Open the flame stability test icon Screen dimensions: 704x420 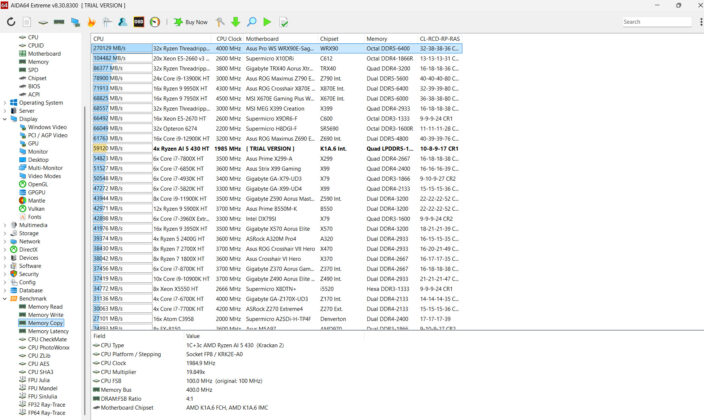pyautogui.click(x=91, y=22)
